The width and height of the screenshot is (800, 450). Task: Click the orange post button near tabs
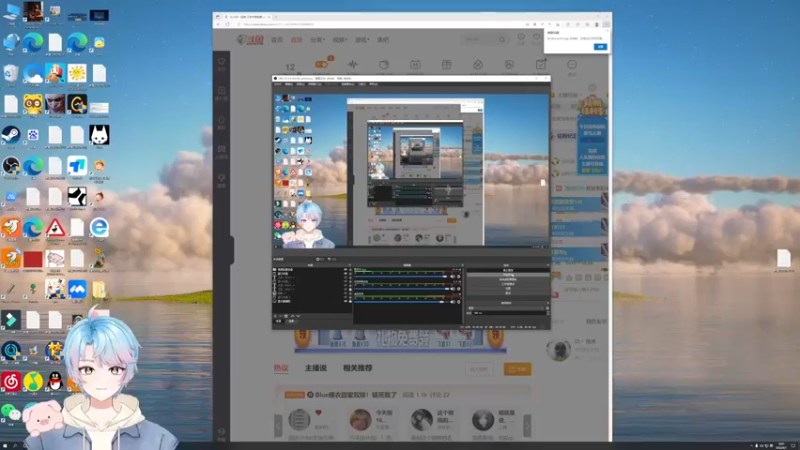517,369
